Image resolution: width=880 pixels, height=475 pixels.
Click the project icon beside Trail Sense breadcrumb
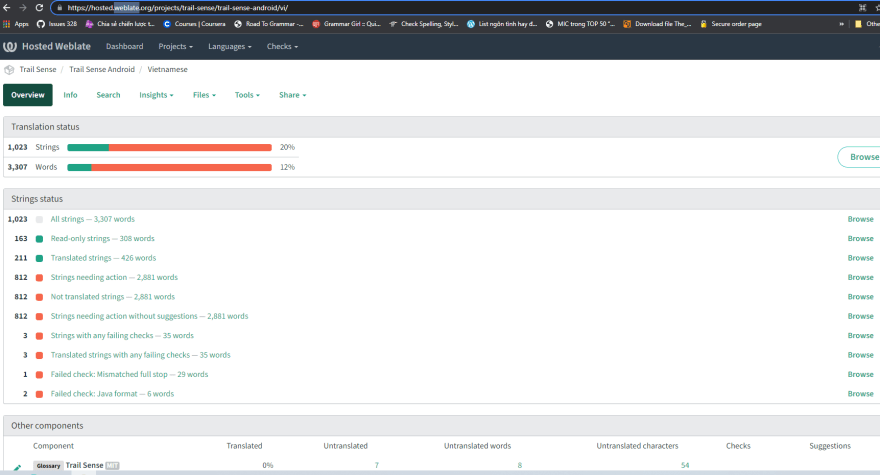pos(9,70)
